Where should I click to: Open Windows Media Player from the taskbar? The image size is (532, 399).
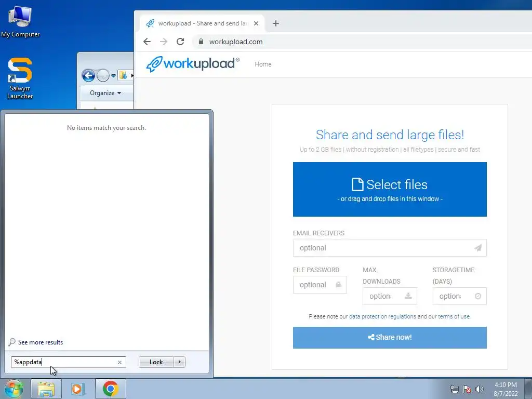click(77, 389)
